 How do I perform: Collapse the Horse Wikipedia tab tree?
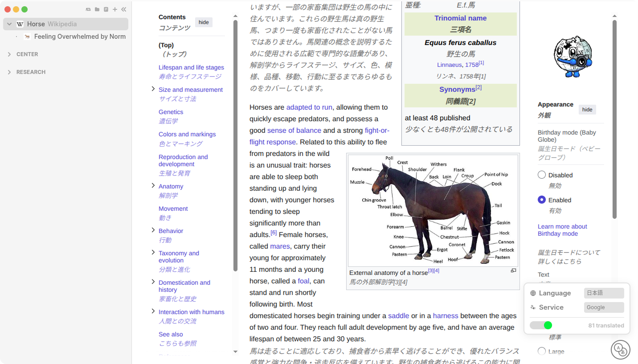[9, 24]
